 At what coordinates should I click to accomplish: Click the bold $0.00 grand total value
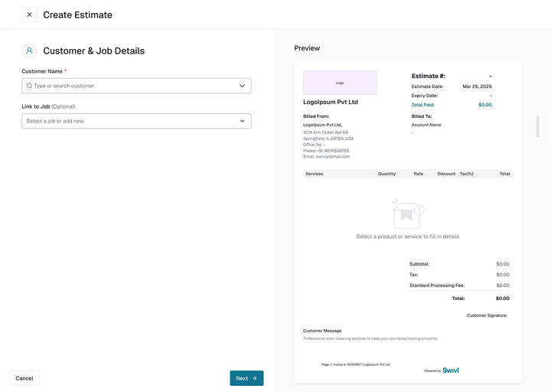coord(503,299)
